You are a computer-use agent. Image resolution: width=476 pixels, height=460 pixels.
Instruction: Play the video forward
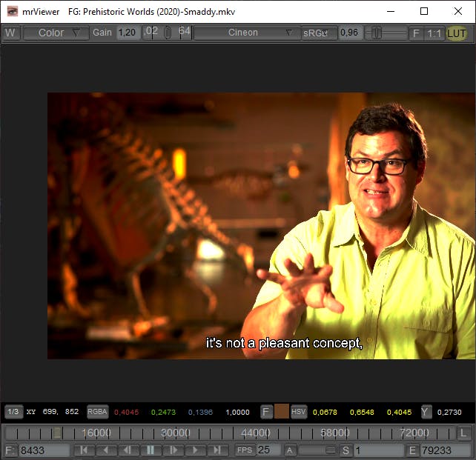[195, 450]
